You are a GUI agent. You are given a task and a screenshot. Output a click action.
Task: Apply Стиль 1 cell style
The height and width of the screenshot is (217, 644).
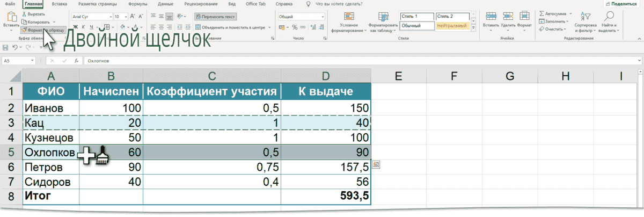coord(416,16)
